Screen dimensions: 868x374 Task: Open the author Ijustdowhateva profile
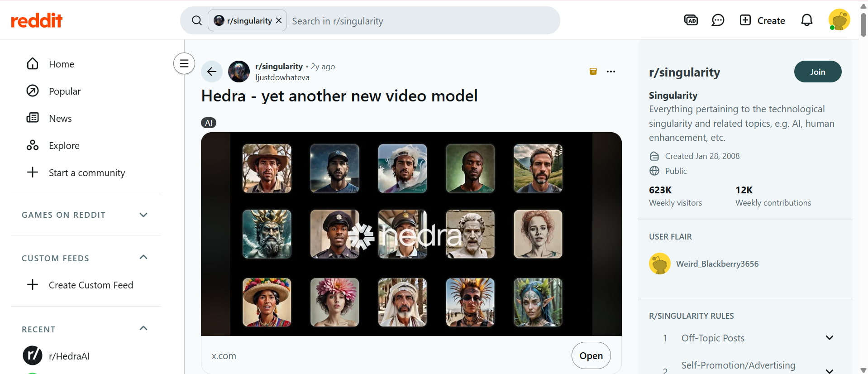click(282, 77)
